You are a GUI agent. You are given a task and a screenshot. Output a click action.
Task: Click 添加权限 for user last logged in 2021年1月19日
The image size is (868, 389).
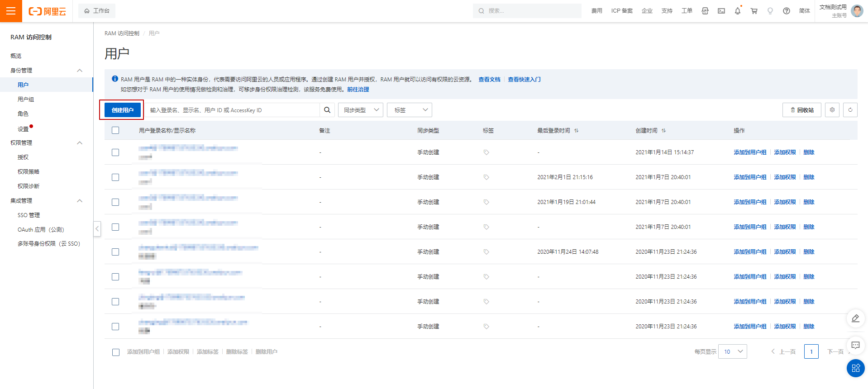[785, 202]
